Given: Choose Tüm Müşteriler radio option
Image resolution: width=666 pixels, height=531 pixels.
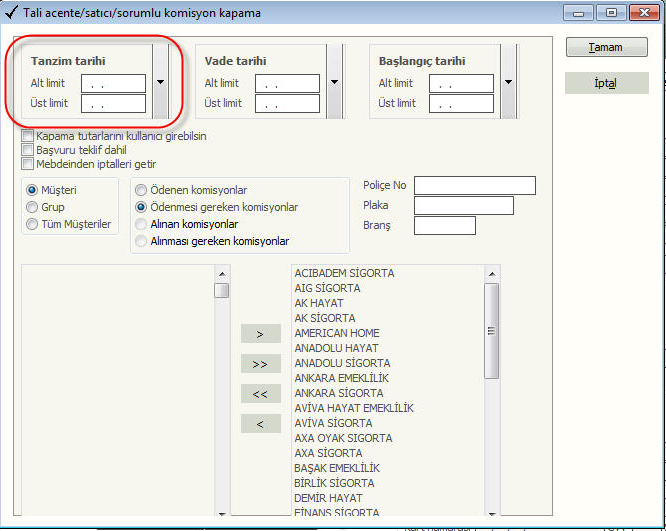Looking at the screenshot, I should 32,224.
